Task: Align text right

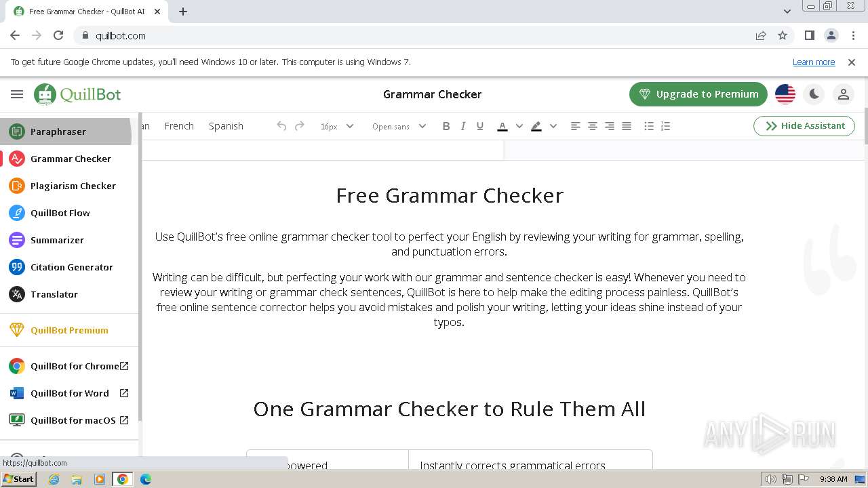Action: [610, 126]
